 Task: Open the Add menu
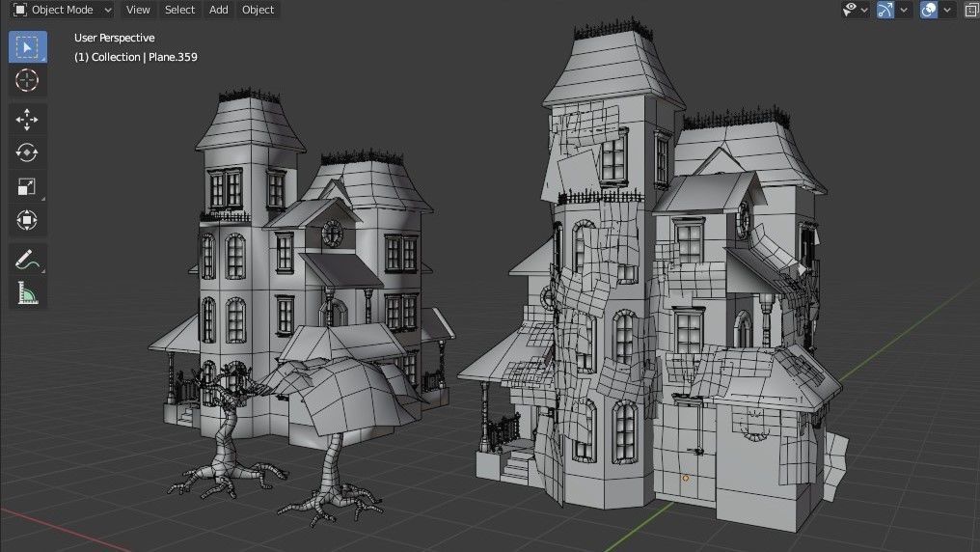coord(219,10)
